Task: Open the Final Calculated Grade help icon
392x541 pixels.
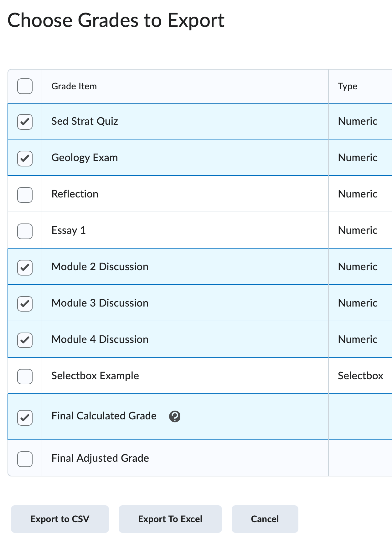Action: (x=175, y=417)
